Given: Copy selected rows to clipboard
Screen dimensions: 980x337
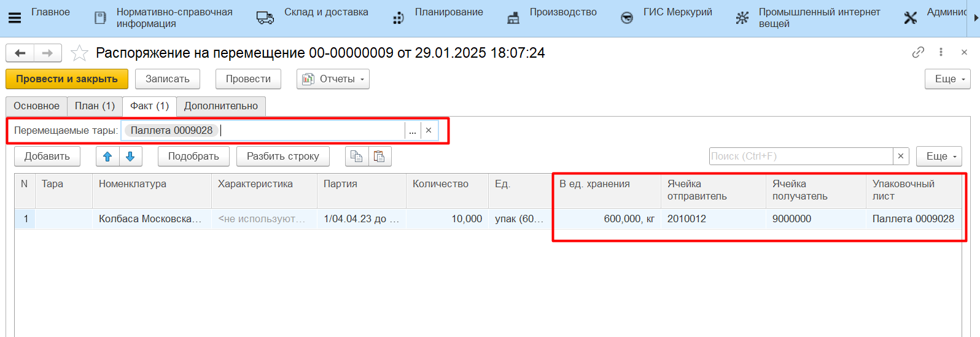Looking at the screenshot, I should tap(356, 157).
